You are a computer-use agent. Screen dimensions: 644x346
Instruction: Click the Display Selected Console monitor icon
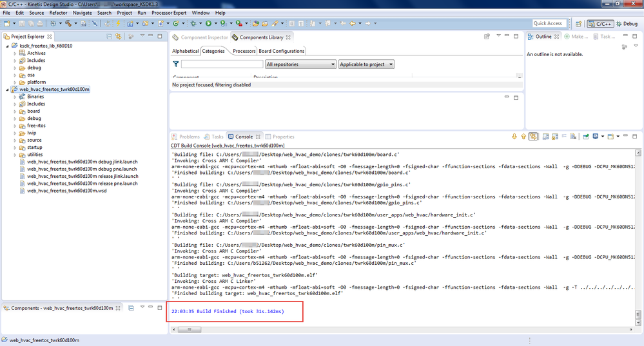click(x=596, y=137)
